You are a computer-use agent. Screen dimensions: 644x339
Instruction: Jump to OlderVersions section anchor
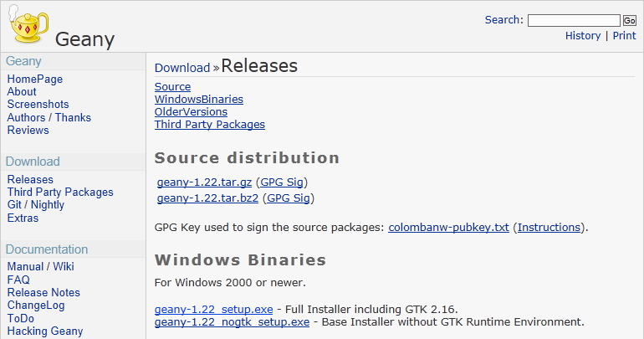191,112
